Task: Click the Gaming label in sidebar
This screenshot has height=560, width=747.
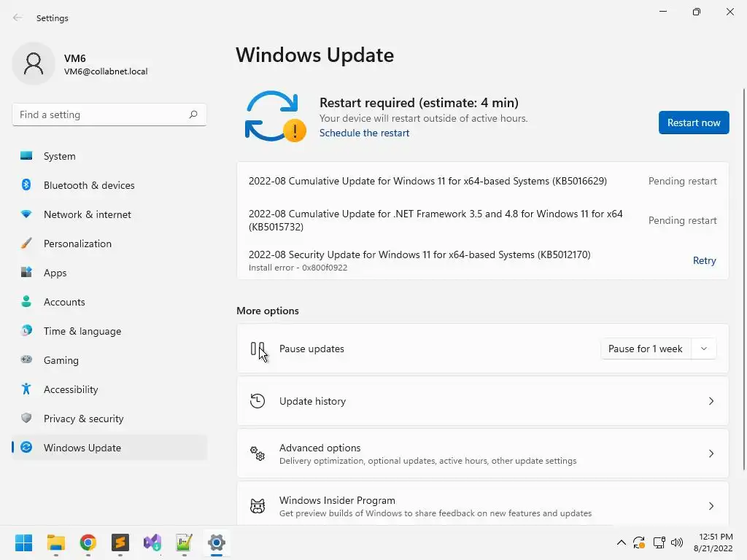Action: click(x=61, y=360)
